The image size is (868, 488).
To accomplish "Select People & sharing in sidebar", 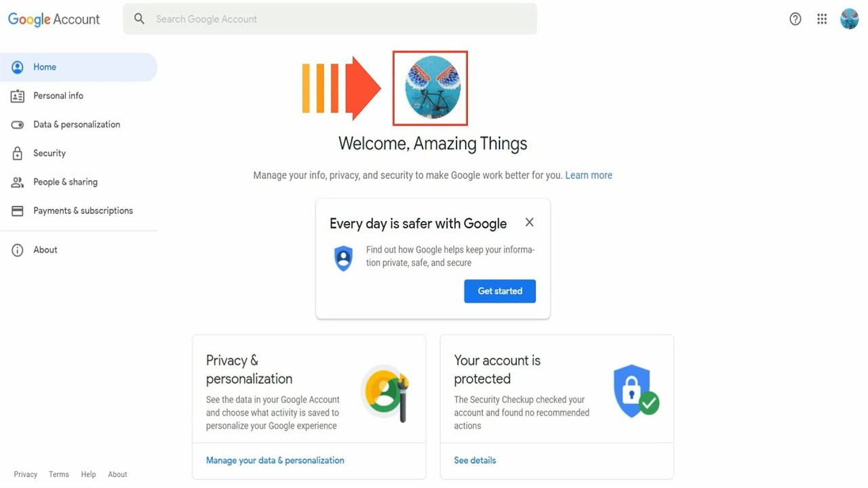I will pos(65,182).
